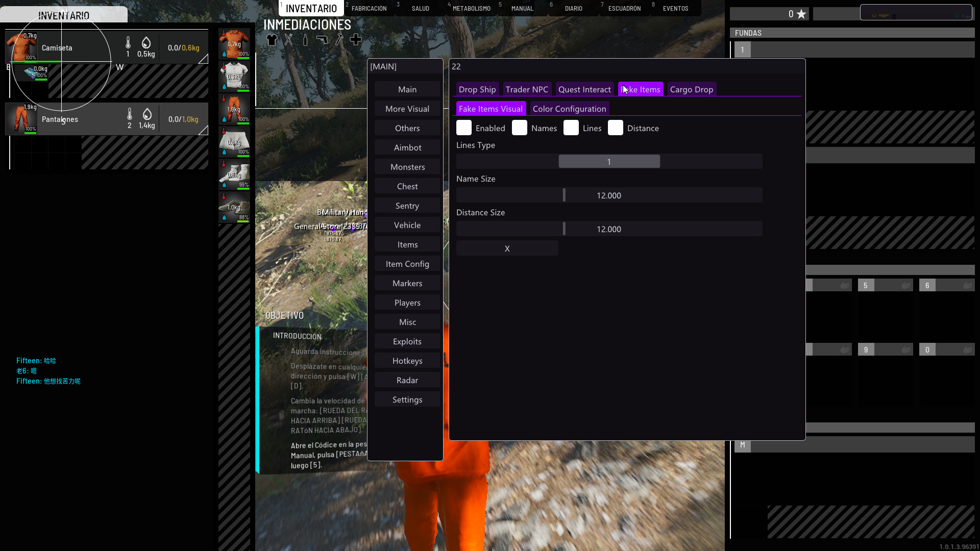Viewport: 980px width, 551px height.
Task: Select the medical cross filter icon
Action: click(356, 40)
